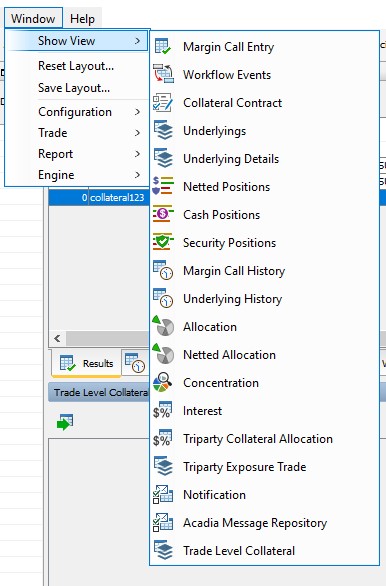Click the Margin Call Entry icon
This screenshot has height=586, width=386.
pos(163,47)
